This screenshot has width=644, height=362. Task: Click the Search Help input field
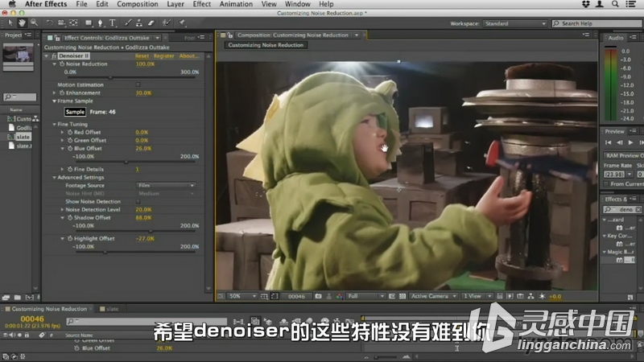[597, 23]
